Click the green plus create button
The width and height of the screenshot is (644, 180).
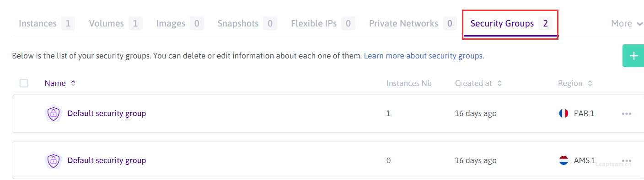pos(633,56)
